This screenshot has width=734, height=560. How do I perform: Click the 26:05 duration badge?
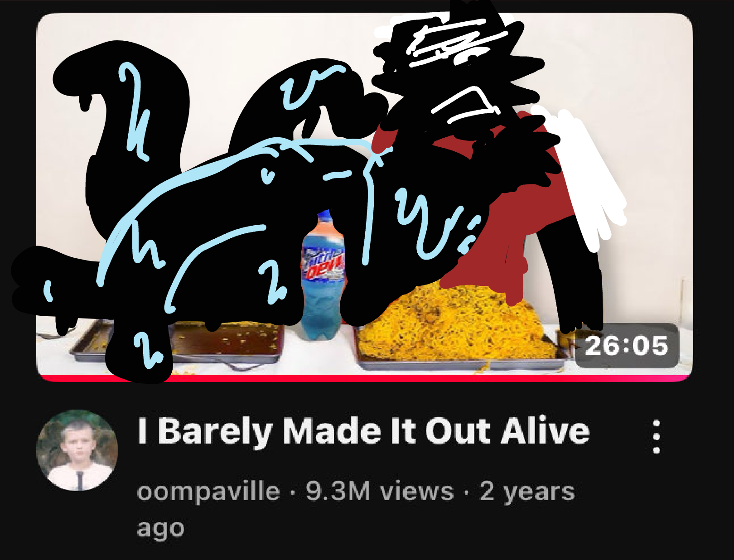627,346
